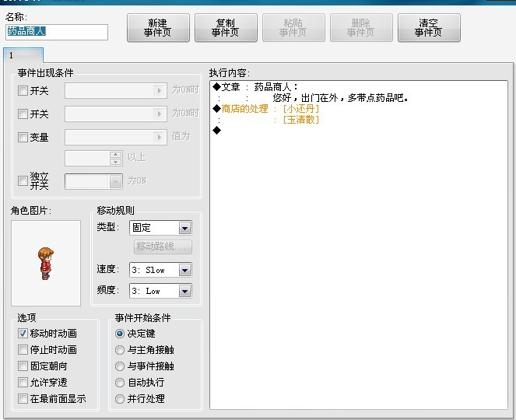Enable the second 开关 condition checkbox
This screenshot has height=420, width=516.
coord(23,114)
